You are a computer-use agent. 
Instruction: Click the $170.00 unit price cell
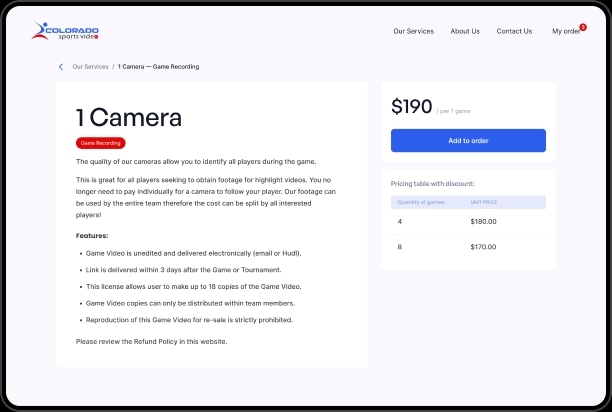(483, 246)
